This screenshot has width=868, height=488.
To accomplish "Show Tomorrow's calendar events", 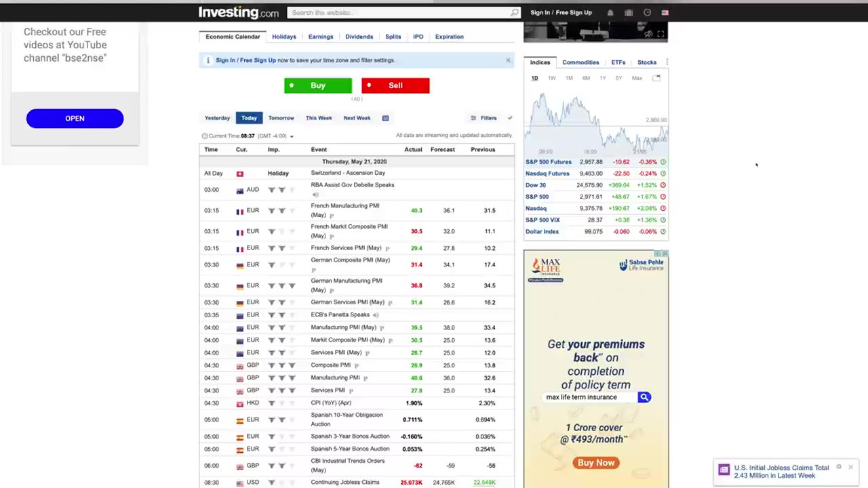I will point(281,118).
